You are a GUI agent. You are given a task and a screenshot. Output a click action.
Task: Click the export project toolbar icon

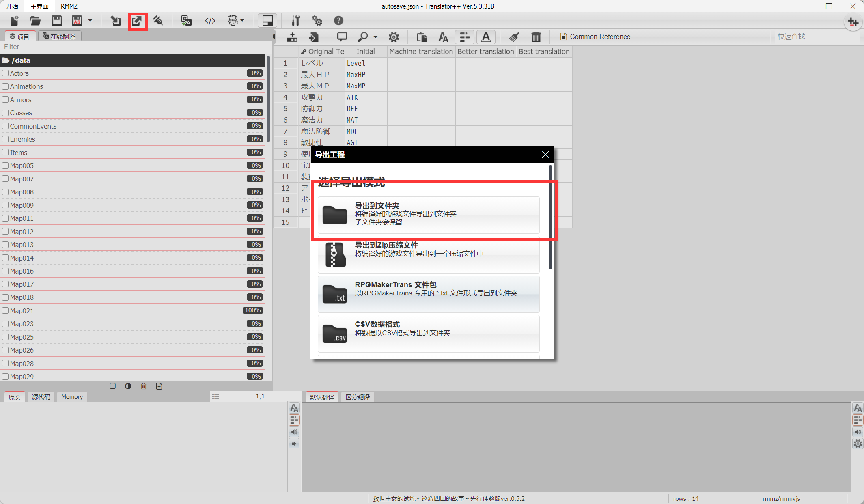[x=137, y=21]
